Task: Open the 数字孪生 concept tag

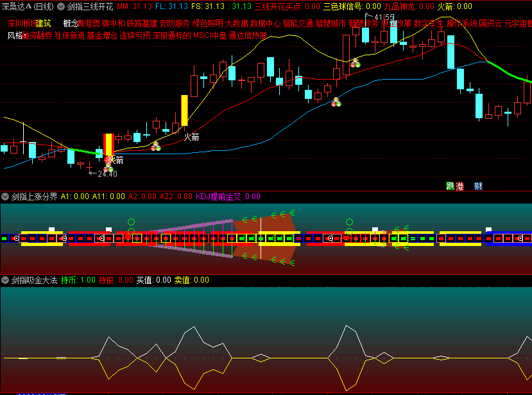Action: [x=429, y=23]
